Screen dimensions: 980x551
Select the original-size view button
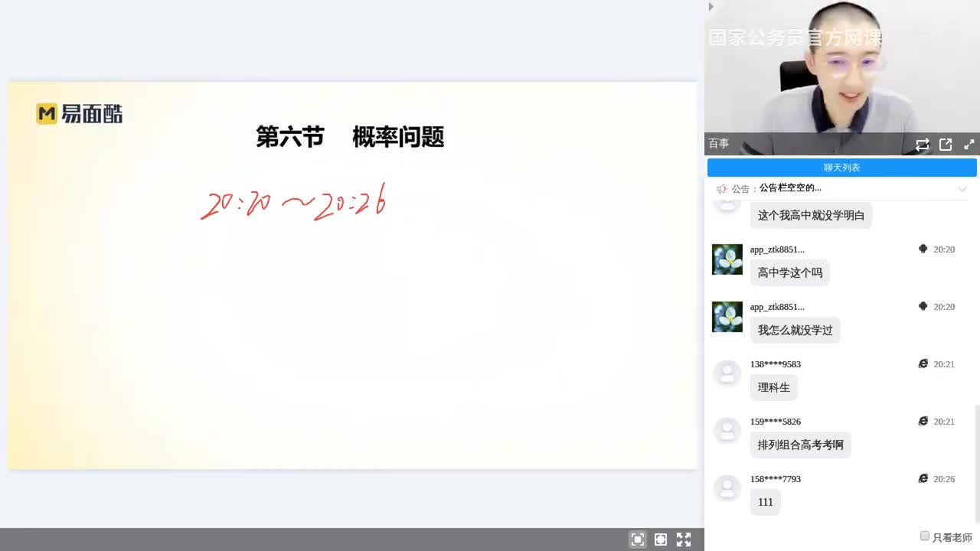point(661,540)
